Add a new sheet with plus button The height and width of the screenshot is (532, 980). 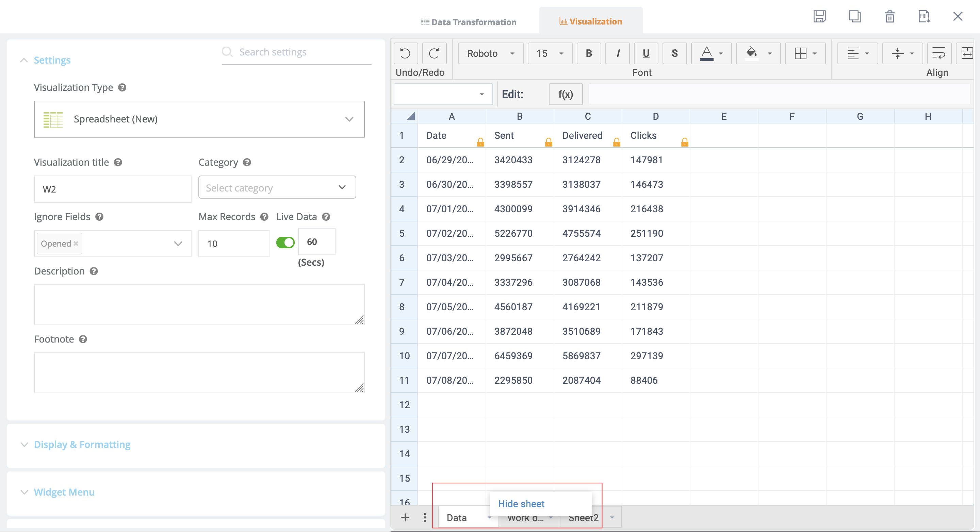[405, 517]
